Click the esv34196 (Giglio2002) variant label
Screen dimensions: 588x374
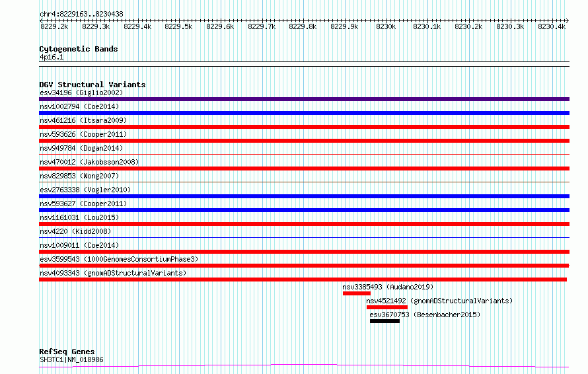(81, 93)
